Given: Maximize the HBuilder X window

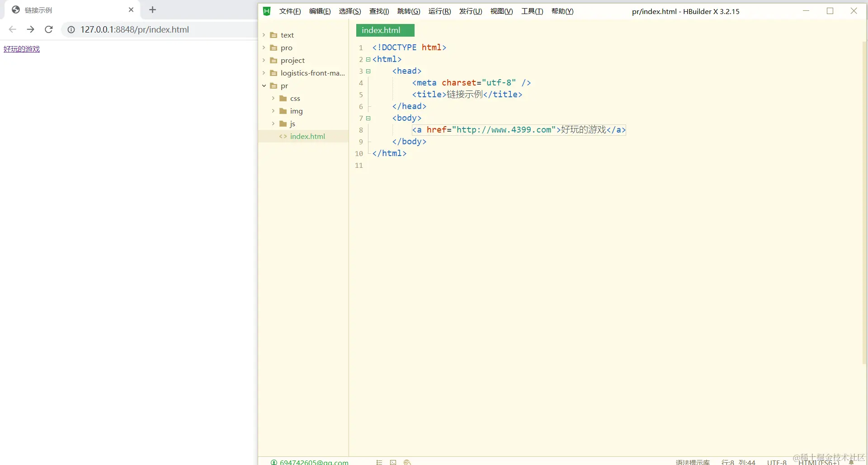Looking at the screenshot, I should pos(830,11).
